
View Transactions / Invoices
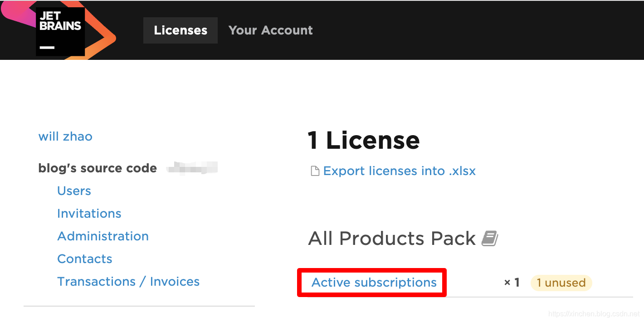click(x=128, y=281)
